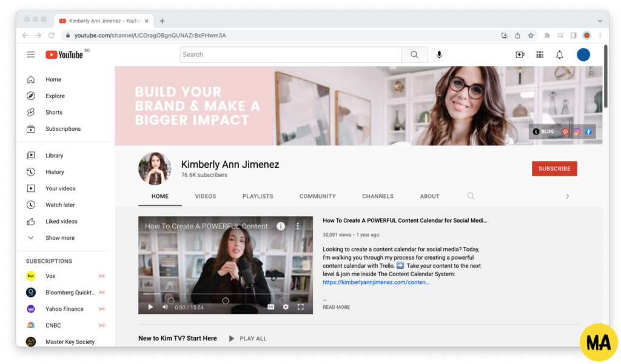Viewport: 621px width, 364px height.
Task: Start voice search with the microphone
Action: click(x=439, y=55)
